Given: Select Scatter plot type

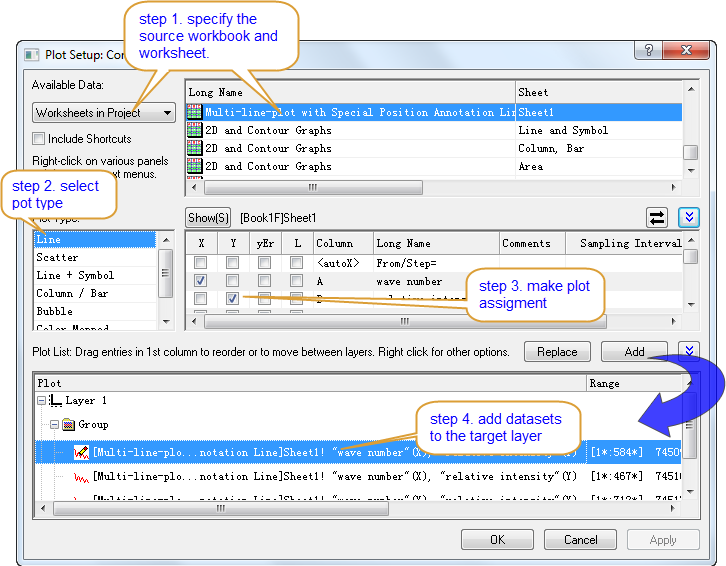Looking at the screenshot, I should [x=95, y=258].
